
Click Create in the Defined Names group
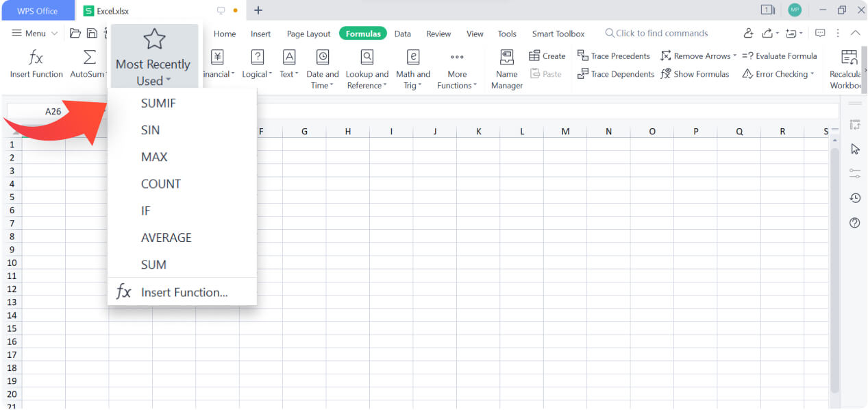coord(547,56)
